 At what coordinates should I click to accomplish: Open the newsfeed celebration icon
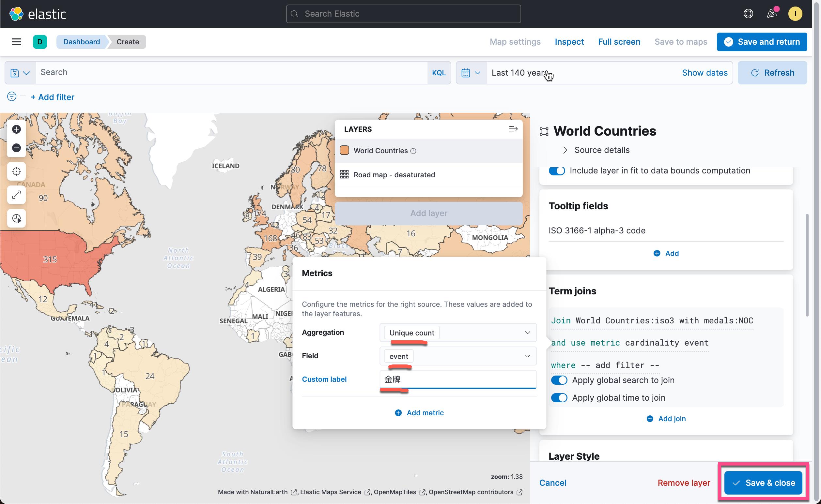pyautogui.click(x=771, y=14)
